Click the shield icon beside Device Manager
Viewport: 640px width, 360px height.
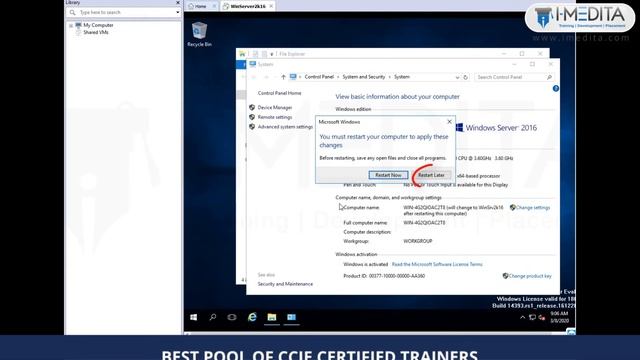point(252,107)
